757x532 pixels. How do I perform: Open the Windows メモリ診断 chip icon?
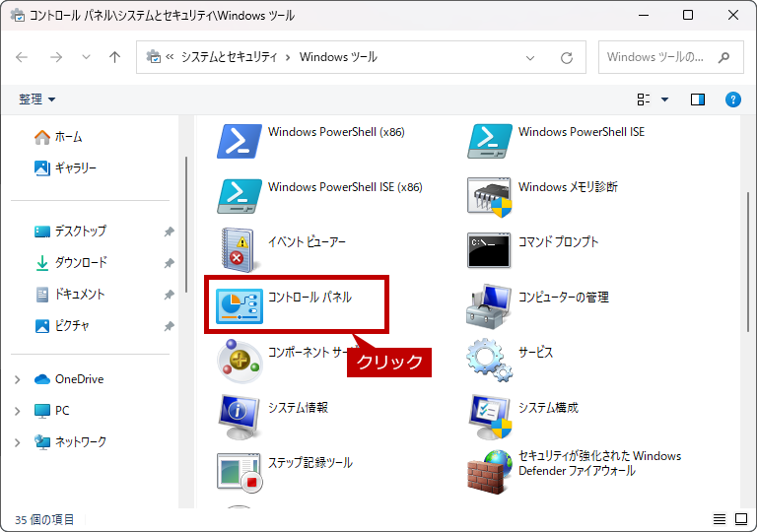pos(489,196)
